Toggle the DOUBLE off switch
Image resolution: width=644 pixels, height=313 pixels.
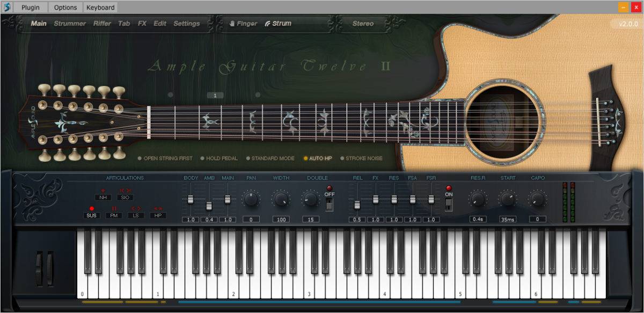(x=328, y=204)
